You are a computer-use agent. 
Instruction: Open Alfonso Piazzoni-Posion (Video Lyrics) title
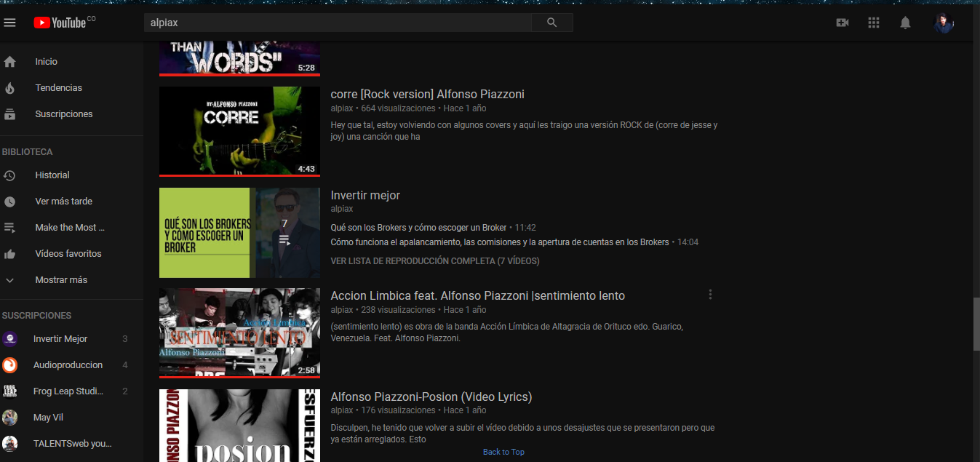click(431, 397)
